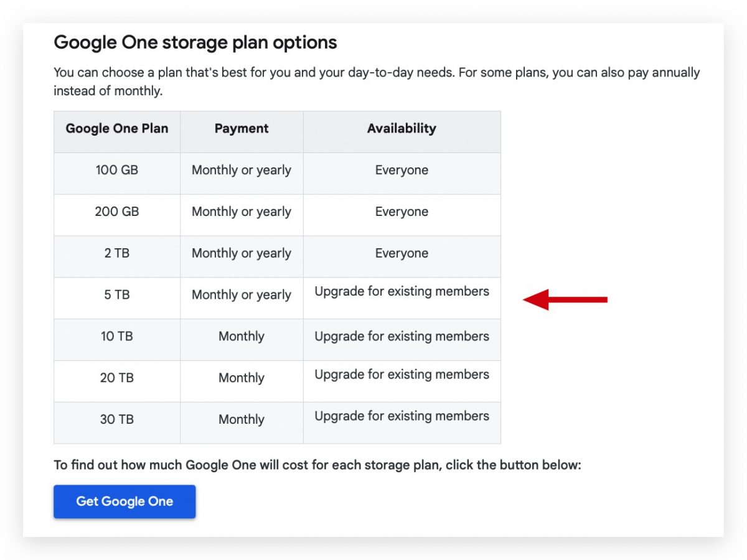Click 'Upgrade for existing members' in 30 TB row
747x560 pixels.
[x=402, y=416]
